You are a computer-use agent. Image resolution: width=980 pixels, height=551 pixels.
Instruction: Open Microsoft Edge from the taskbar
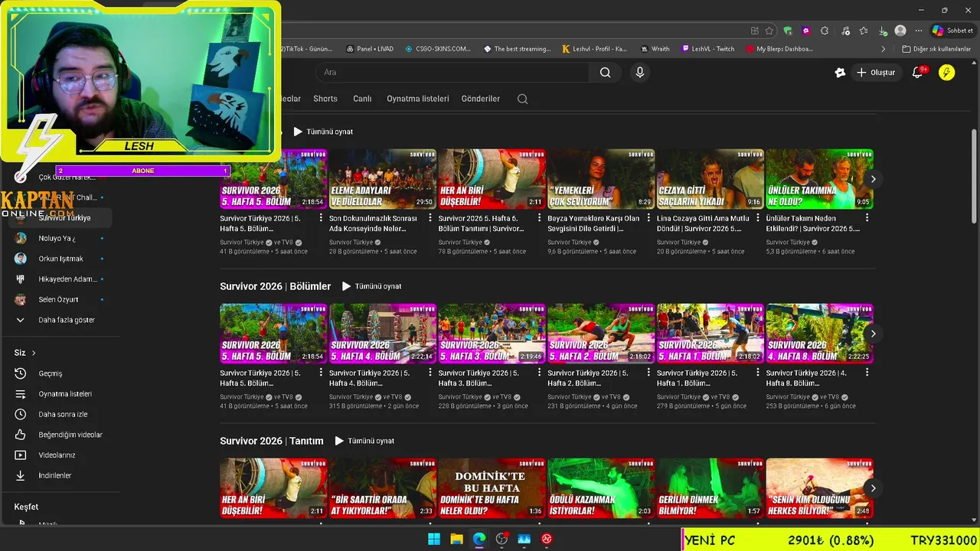pyautogui.click(x=479, y=539)
